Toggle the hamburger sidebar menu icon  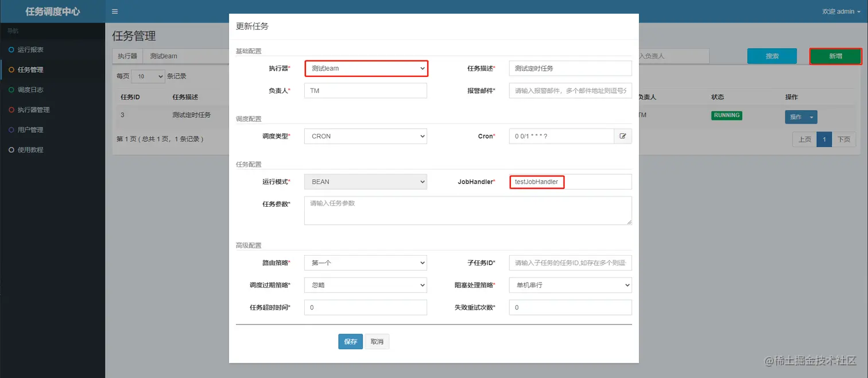tap(115, 11)
